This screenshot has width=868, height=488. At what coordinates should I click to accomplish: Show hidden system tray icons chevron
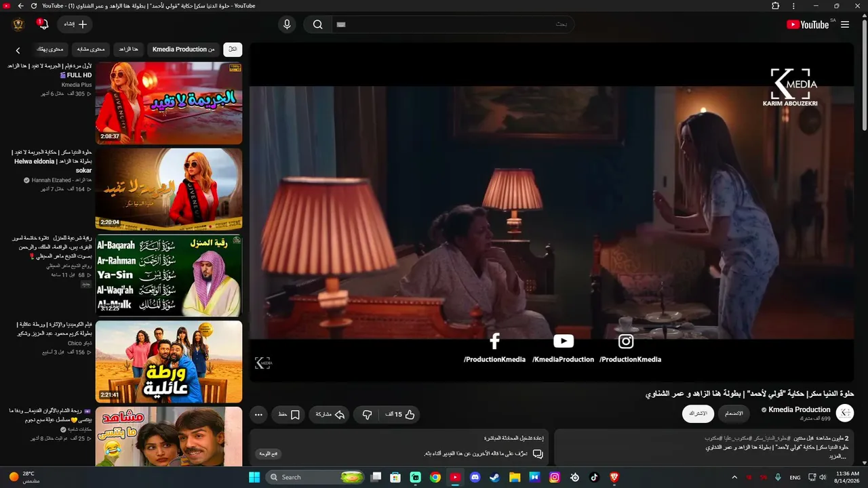(x=734, y=477)
